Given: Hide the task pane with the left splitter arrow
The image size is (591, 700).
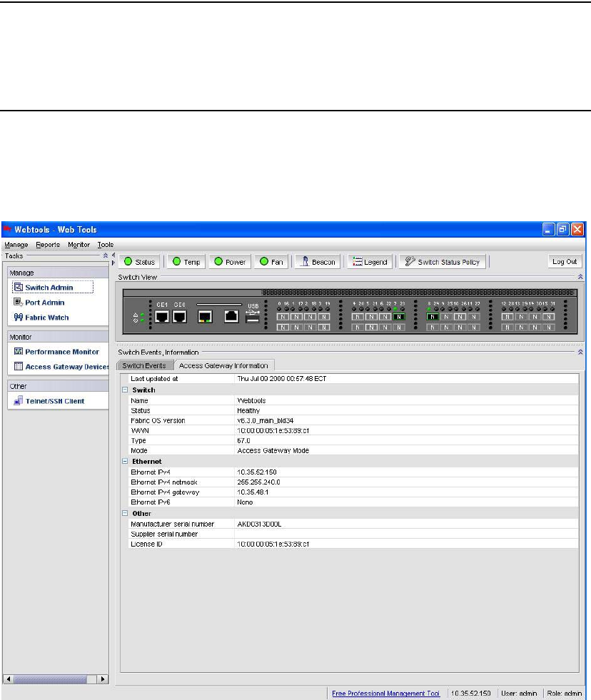Looking at the screenshot, I should click(113, 255).
